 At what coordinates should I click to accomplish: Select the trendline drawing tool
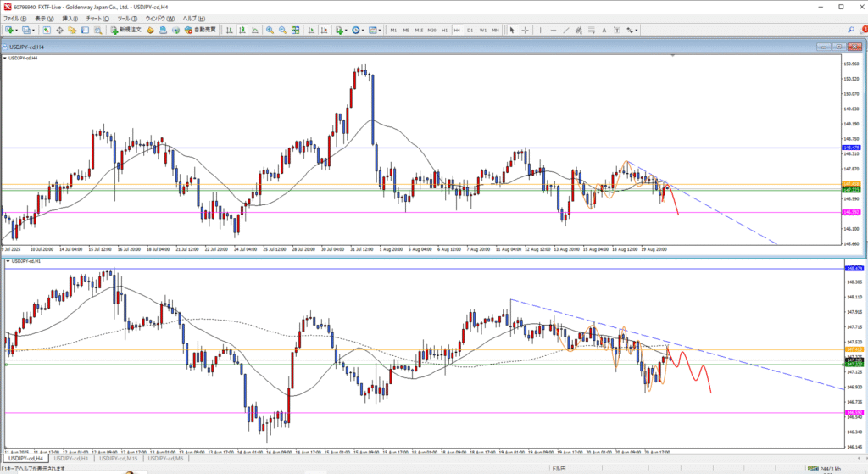tap(565, 30)
